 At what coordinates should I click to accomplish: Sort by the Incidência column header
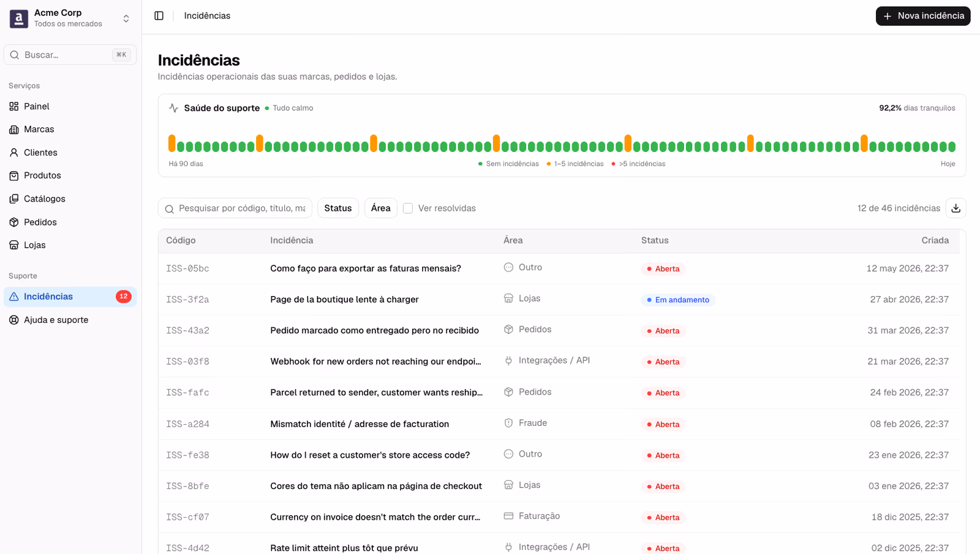pos(292,241)
